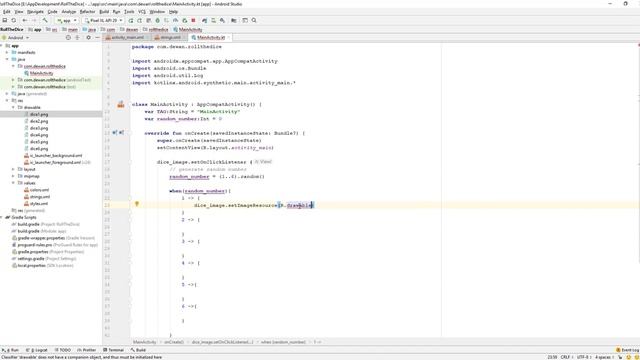Open the Navigate menu
640x360 pixels.
coord(35,12)
